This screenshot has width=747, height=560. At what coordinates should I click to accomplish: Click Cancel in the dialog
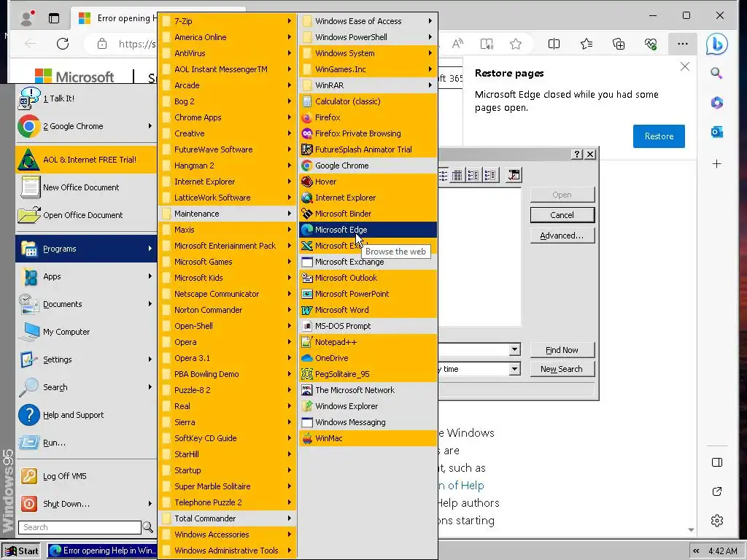[x=562, y=215]
